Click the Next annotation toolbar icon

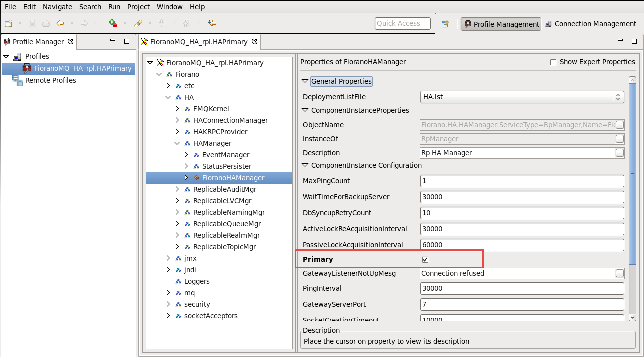[x=162, y=23]
